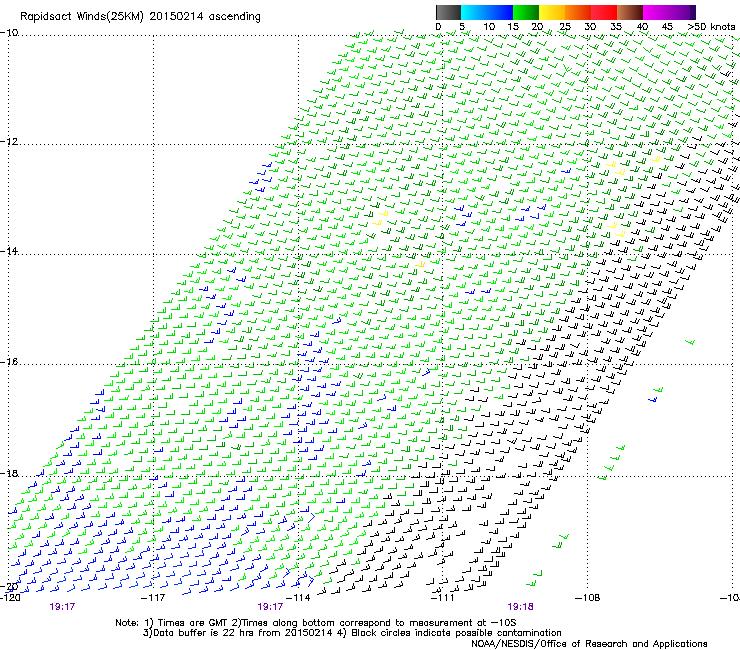The image size is (740, 650).
Task: Click the longitude label '-117'
Action: pyautogui.click(x=153, y=598)
